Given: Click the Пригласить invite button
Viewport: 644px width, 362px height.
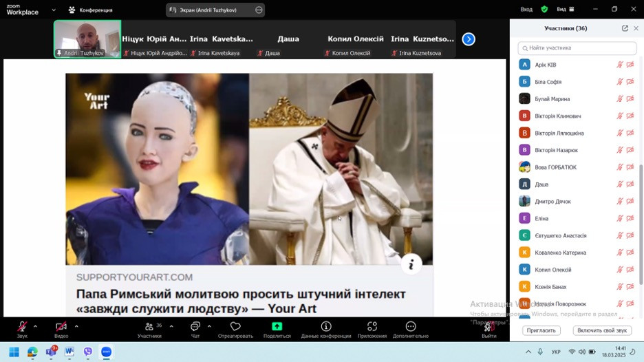Looking at the screenshot, I should (541, 330).
